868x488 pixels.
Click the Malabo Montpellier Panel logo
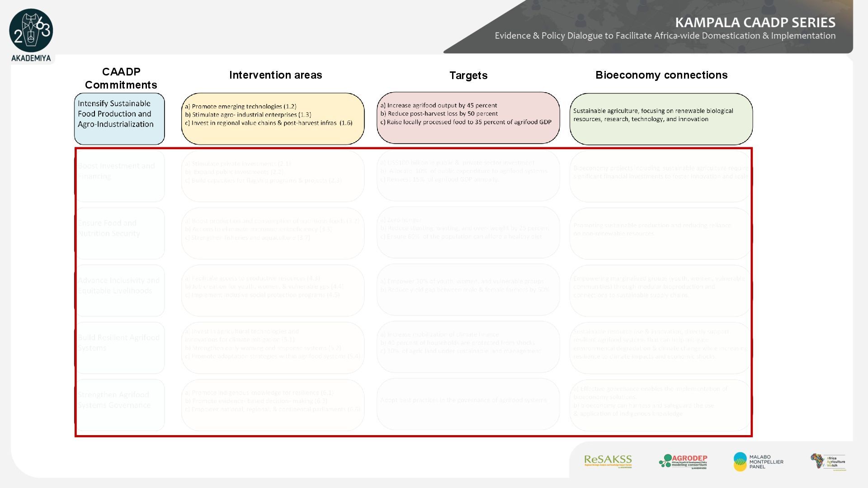pos(758,461)
